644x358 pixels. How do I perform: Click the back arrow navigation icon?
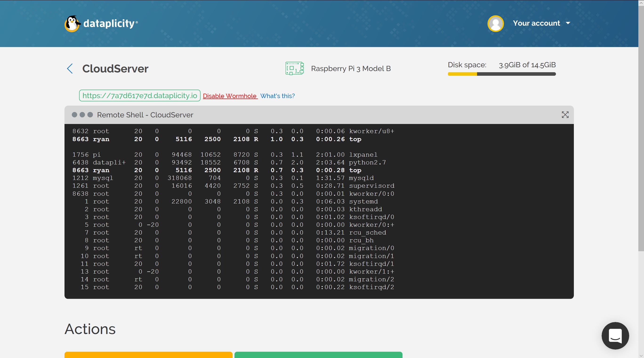[70, 68]
